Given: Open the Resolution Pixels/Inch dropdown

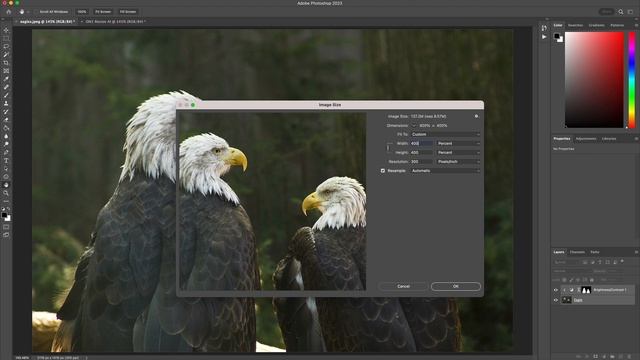Looking at the screenshot, I should click(x=458, y=162).
